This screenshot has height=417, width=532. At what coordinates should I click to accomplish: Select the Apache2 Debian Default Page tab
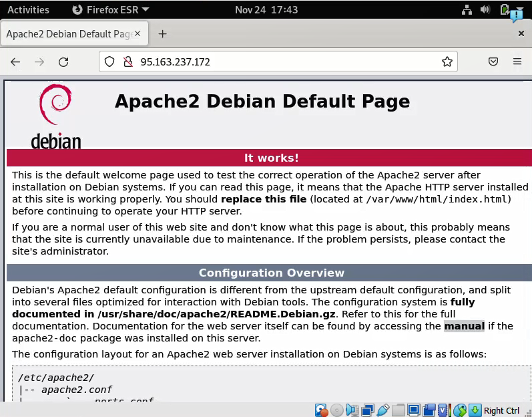[67, 33]
